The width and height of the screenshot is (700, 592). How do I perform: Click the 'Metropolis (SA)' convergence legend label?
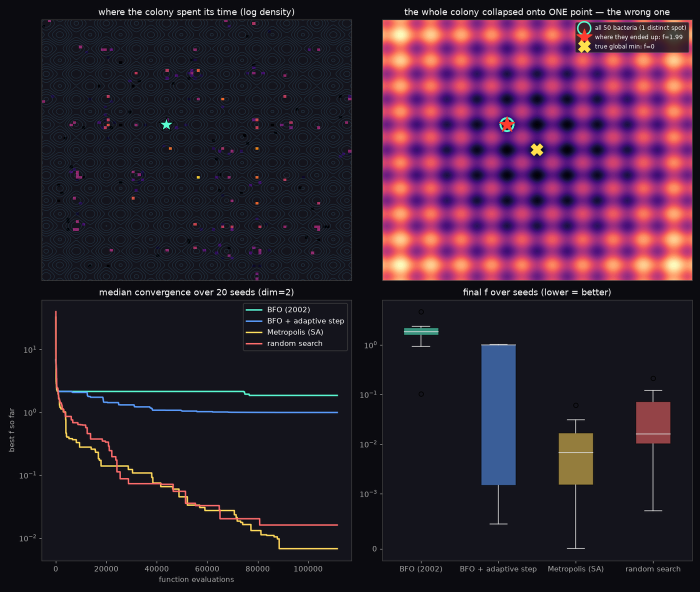(x=295, y=332)
